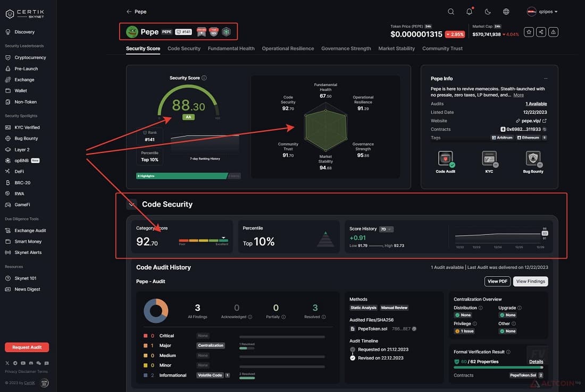Screen dimensions: 585x392
Task: Switch to the Code Security tab
Action: 184,48
